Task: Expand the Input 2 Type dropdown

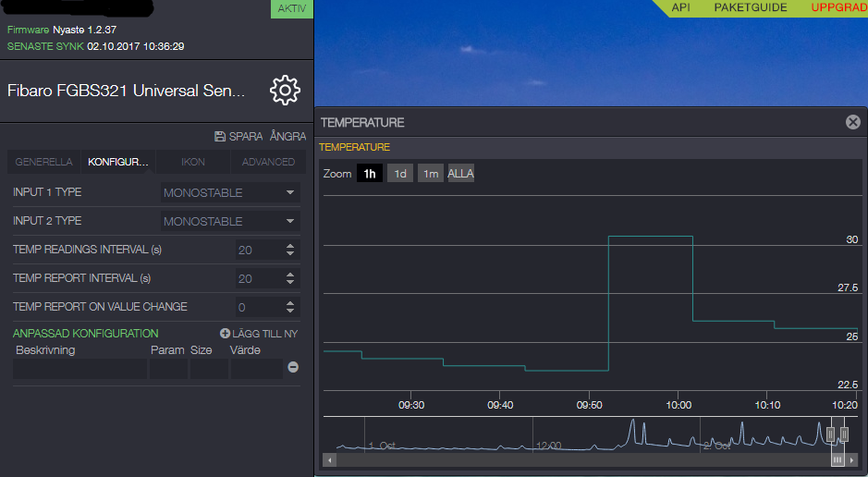Action: pyautogui.click(x=229, y=221)
